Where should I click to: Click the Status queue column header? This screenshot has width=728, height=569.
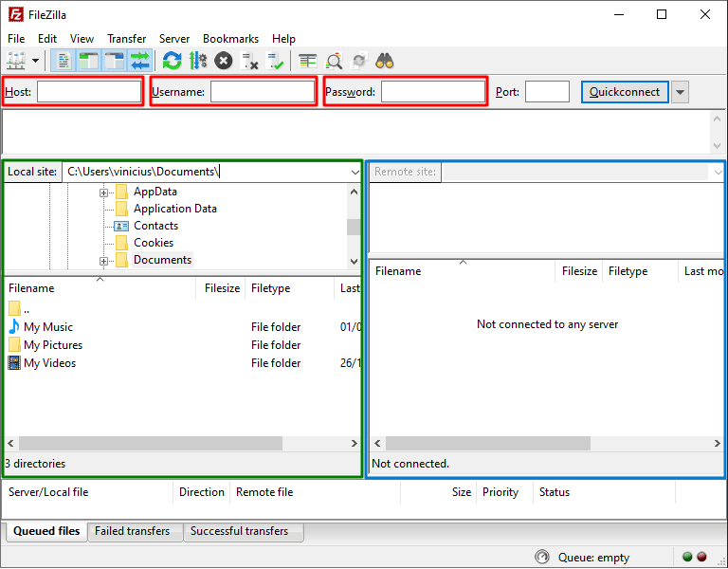click(x=604, y=492)
